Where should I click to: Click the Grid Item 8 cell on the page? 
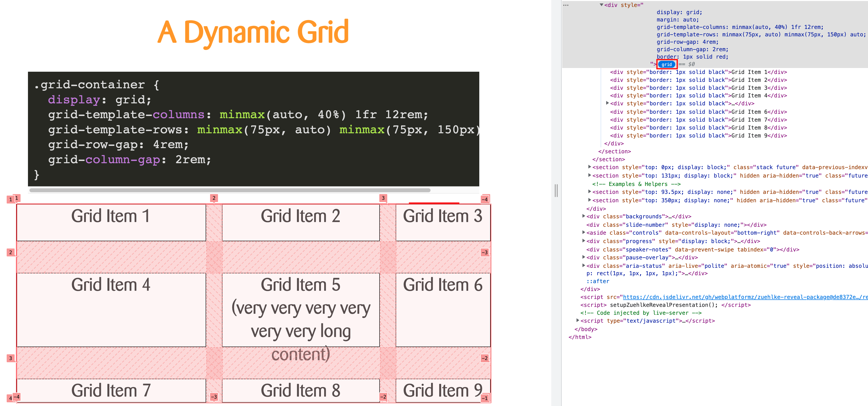(x=301, y=390)
